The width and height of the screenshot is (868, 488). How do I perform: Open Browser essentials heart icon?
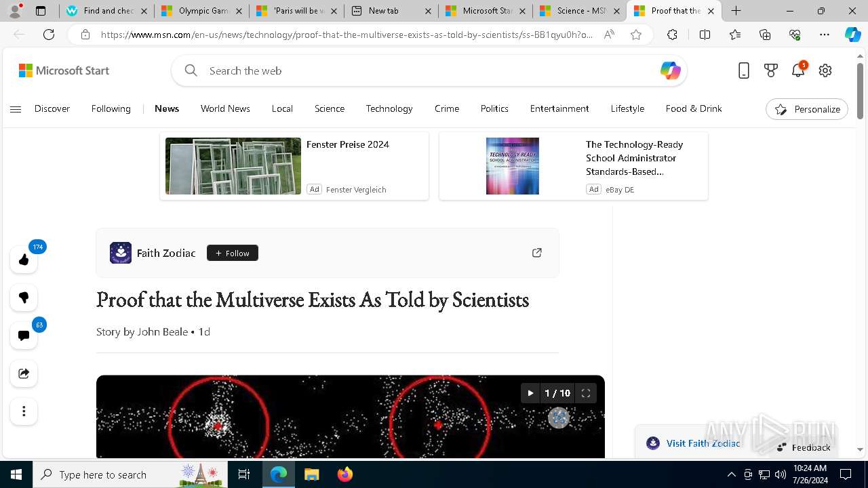point(795,35)
